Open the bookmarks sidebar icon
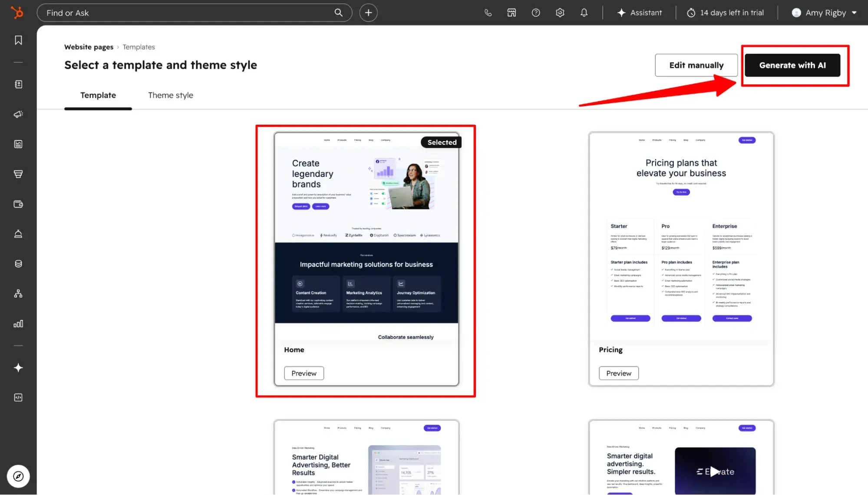868x495 pixels. pyautogui.click(x=18, y=40)
